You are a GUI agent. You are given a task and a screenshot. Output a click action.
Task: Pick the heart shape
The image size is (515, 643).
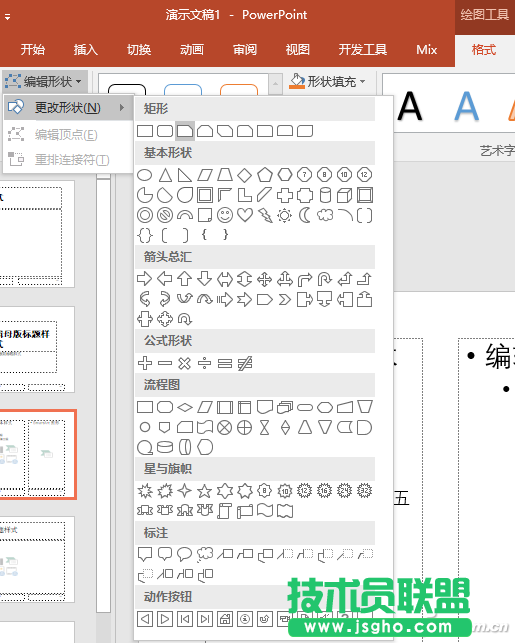[245, 215]
